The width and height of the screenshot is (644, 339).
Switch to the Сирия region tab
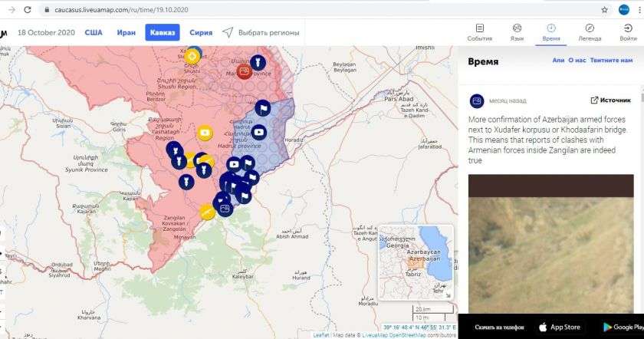(x=201, y=32)
